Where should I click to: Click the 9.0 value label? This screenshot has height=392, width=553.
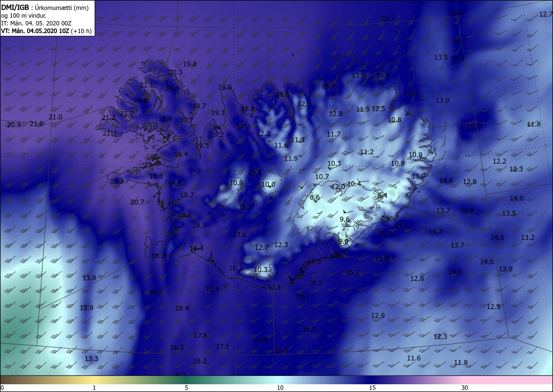[x=343, y=242]
